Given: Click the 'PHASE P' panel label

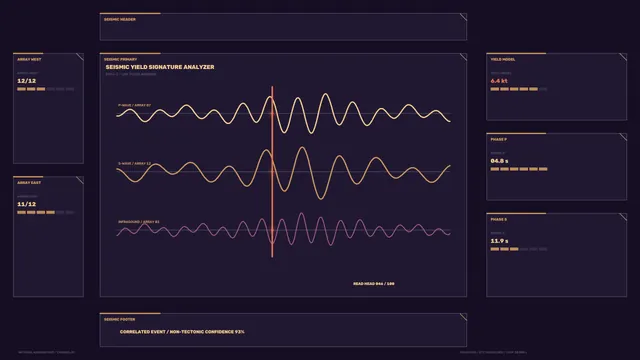Looking at the screenshot, I should (x=499, y=139).
